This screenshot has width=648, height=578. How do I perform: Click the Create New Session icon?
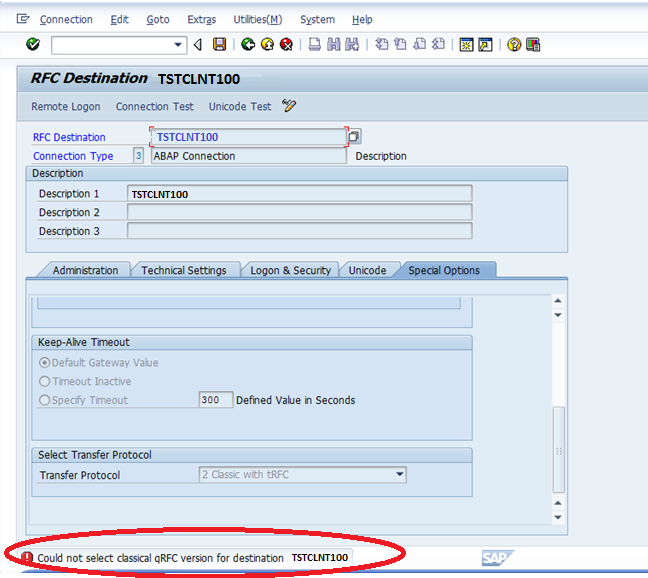[x=466, y=45]
